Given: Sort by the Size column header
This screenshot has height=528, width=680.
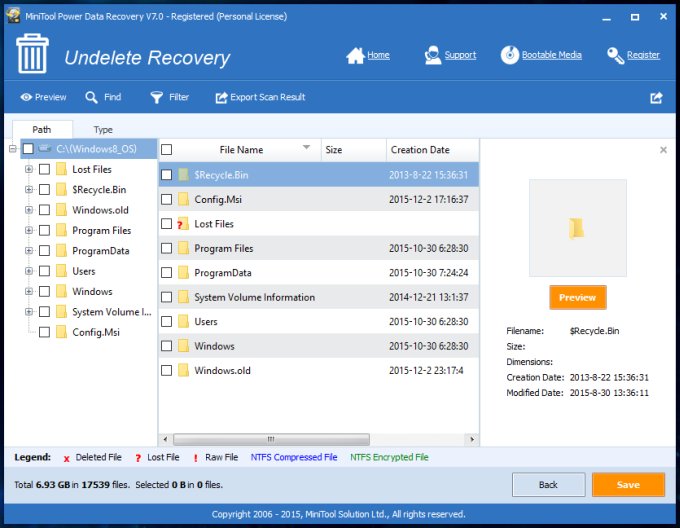Looking at the screenshot, I should [x=353, y=150].
